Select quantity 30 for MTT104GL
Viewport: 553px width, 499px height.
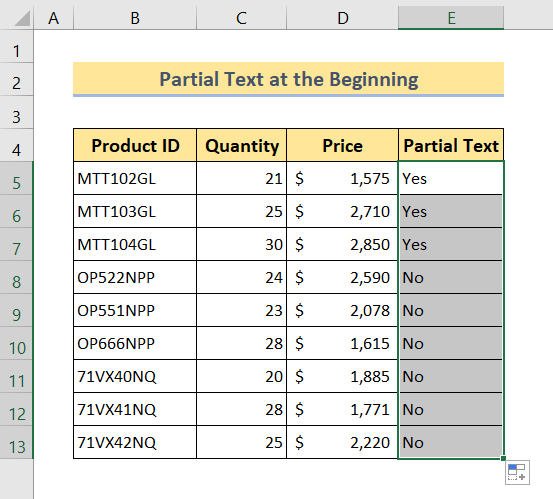pyautogui.click(x=242, y=244)
